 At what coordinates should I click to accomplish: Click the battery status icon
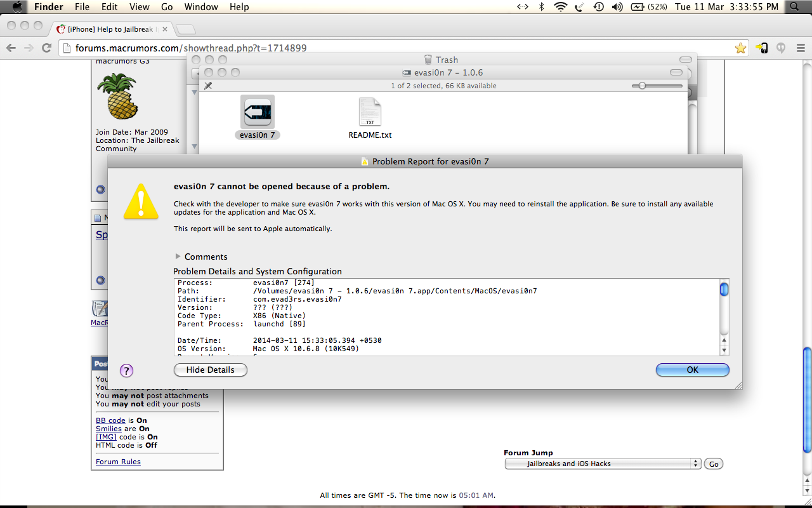[x=638, y=7]
